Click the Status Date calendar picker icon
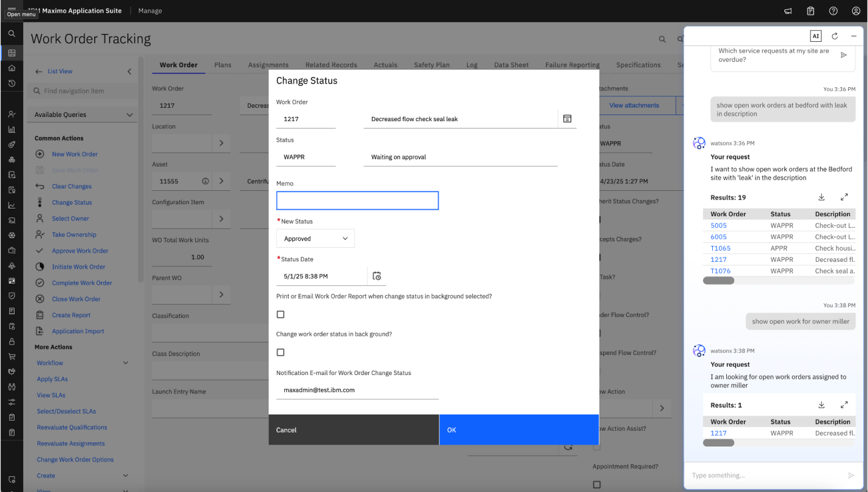This screenshot has height=492, width=868. [376, 276]
